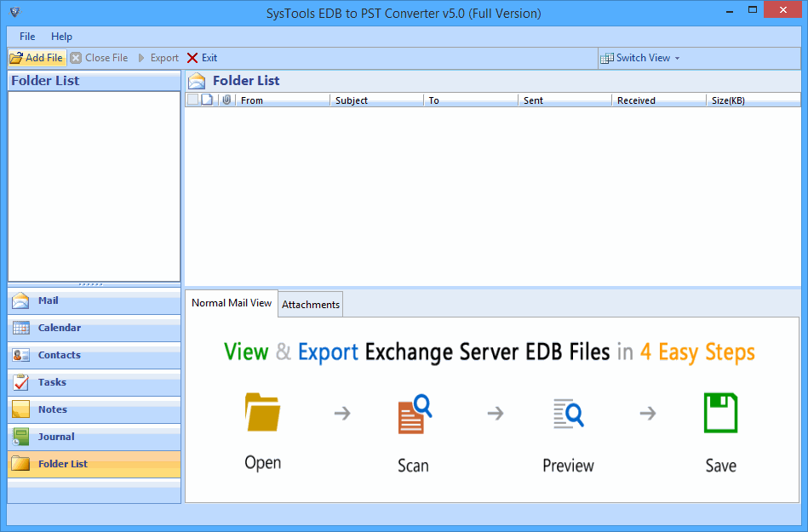Close the EDB to PST Converter window
808x532 pixels.
(782, 9)
